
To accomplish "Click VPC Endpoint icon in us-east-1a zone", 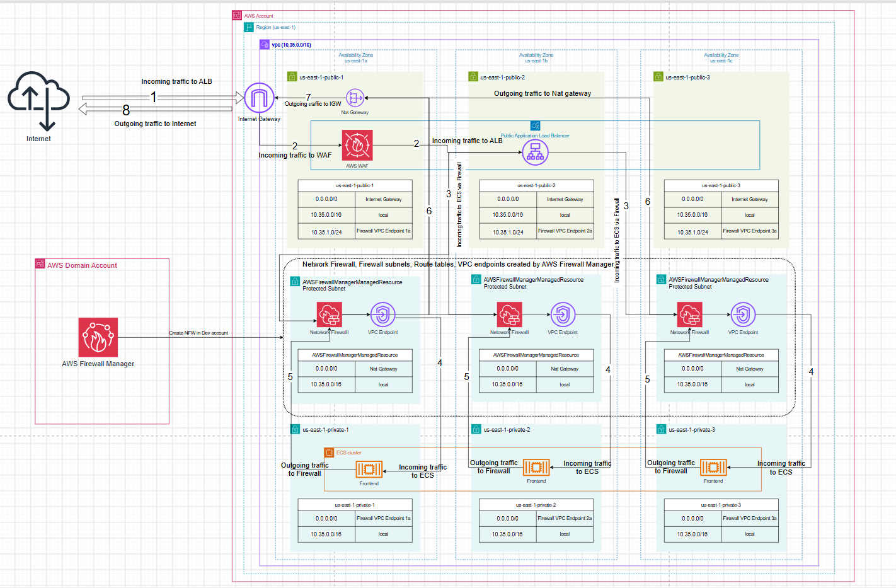I will click(382, 314).
